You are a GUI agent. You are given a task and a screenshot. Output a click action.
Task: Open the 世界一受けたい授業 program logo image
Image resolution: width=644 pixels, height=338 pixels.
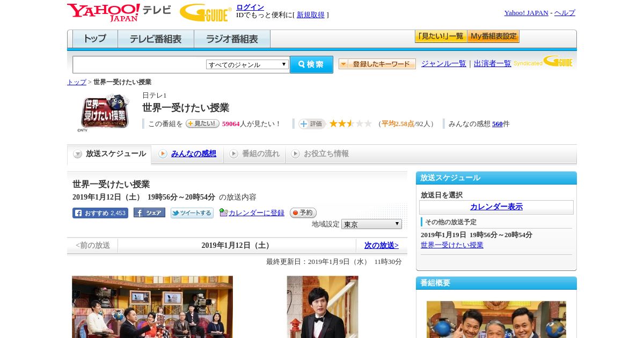105,112
